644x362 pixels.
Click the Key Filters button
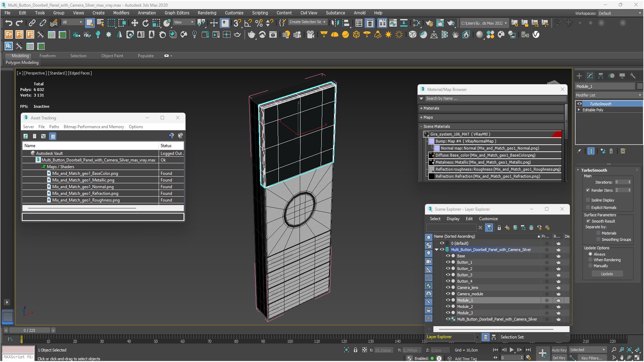click(x=592, y=358)
